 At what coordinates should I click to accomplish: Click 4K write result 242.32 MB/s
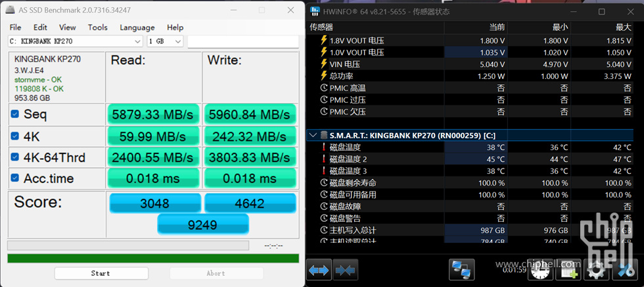(x=250, y=136)
